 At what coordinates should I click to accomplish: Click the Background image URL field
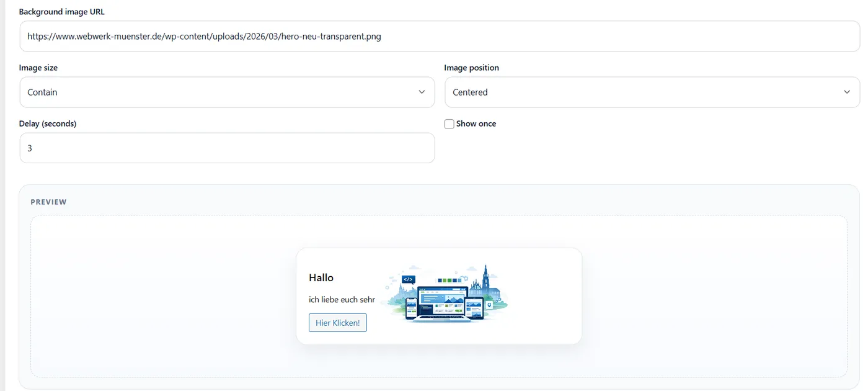pyautogui.click(x=440, y=37)
